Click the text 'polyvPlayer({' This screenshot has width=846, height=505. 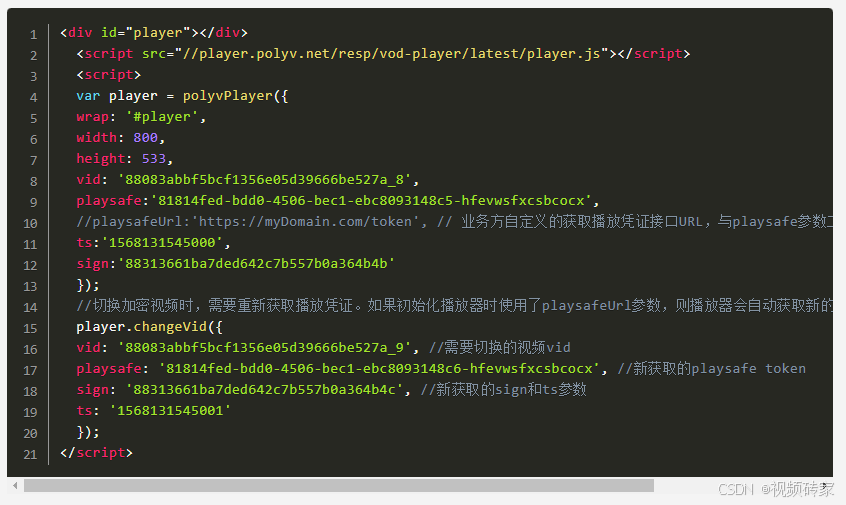tap(235, 96)
